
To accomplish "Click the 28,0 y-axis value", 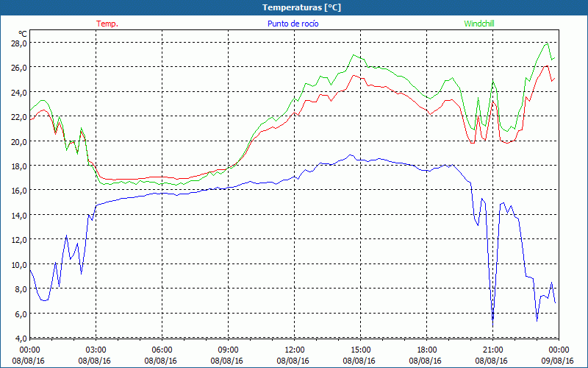I will pos(19,43).
